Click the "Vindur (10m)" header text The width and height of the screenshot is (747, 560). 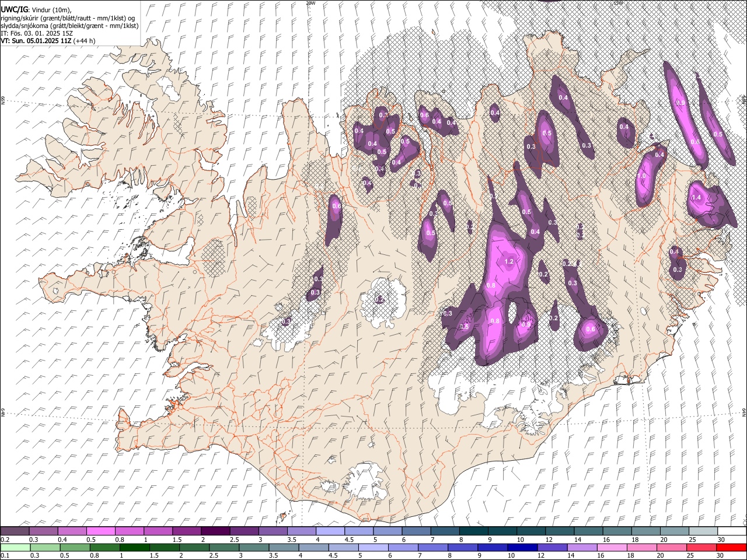click(x=50, y=9)
